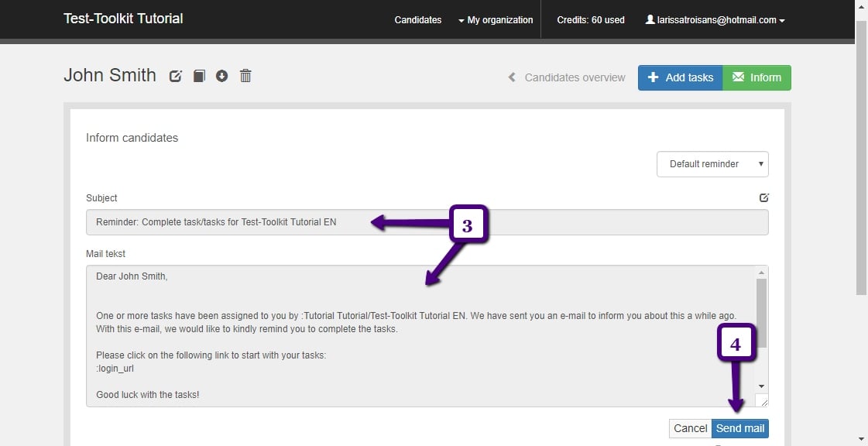Click the John Smith heading

point(110,75)
